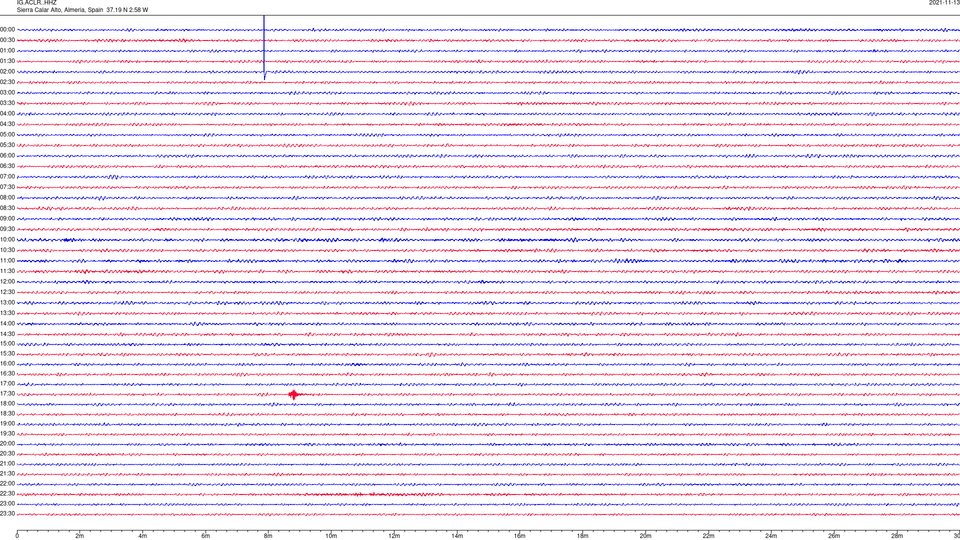Click the large blue spike on the 02:00 trace

[264, 47]
